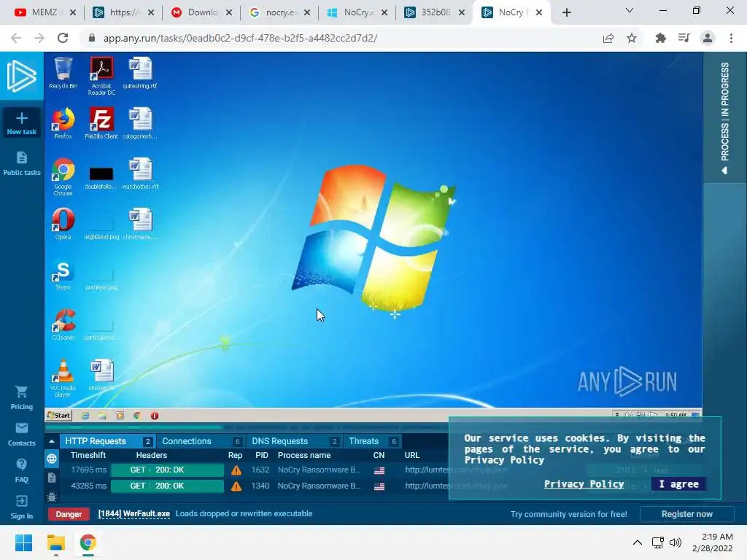747x560 pixels.
Task: Select the quitestring.rtf document icon
Action: (139, 73)
